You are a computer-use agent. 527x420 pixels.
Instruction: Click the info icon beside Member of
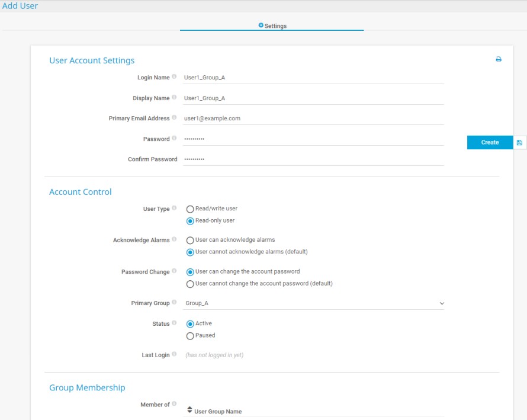click(x=174, y=404)
